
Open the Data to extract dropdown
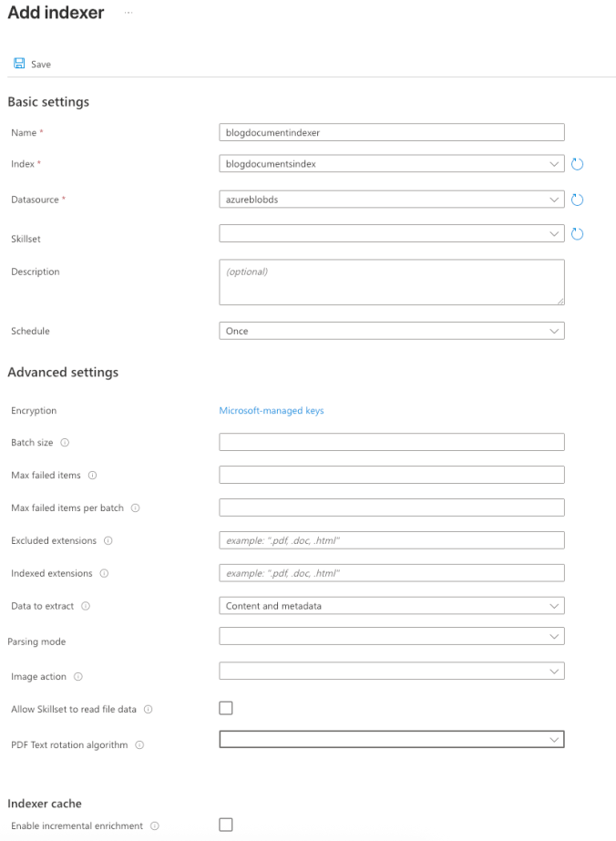pyautogui.click(x=392, y=606)
